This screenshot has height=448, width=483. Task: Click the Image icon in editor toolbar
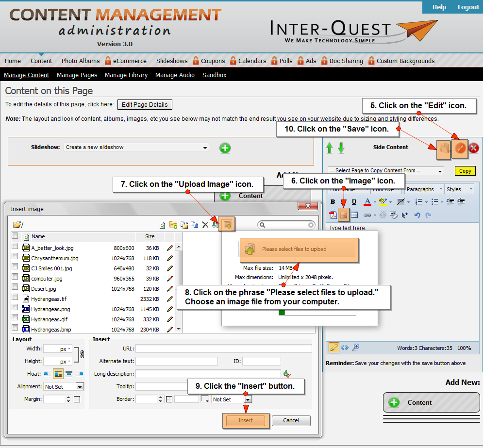tap(344, 215)
